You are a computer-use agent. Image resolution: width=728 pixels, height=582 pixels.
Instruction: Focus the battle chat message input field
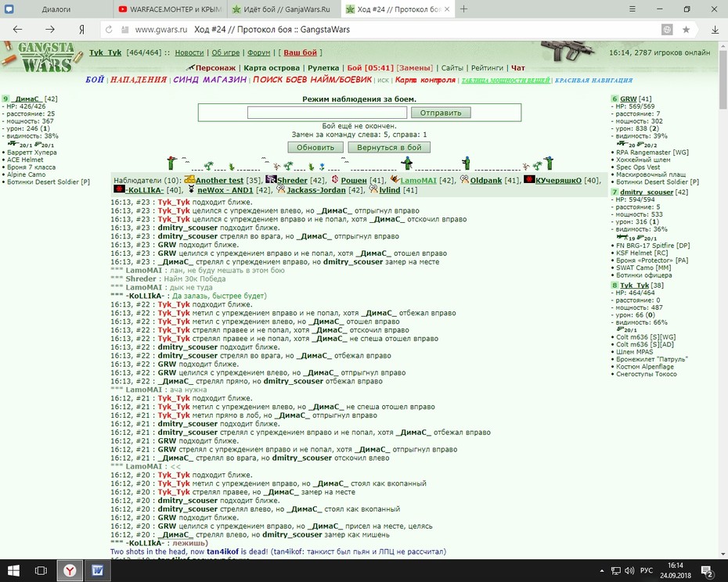tap(327, 113)
